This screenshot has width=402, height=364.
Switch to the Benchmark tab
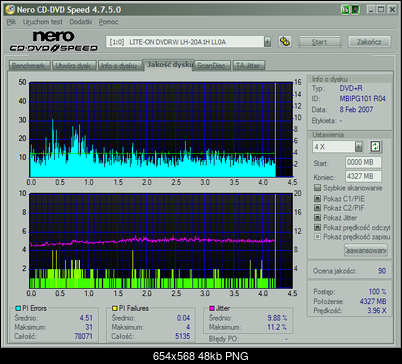point(29,65)
